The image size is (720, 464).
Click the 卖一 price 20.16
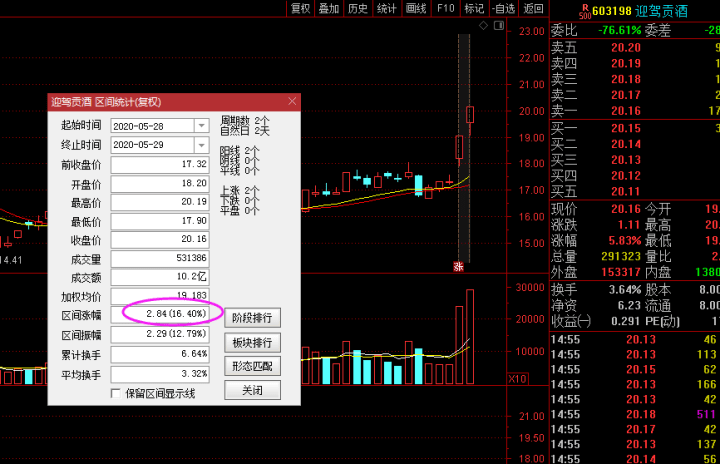click(x=625, y=111)
